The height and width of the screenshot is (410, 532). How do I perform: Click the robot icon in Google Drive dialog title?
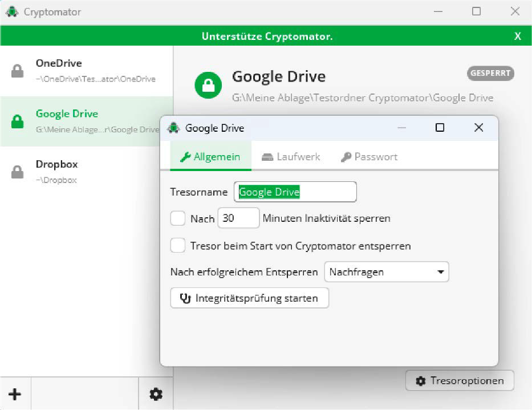tap(173, 128)
